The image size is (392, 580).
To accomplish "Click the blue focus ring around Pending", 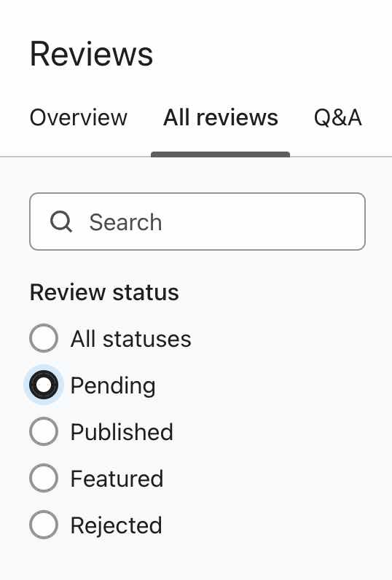I will 44,385.
